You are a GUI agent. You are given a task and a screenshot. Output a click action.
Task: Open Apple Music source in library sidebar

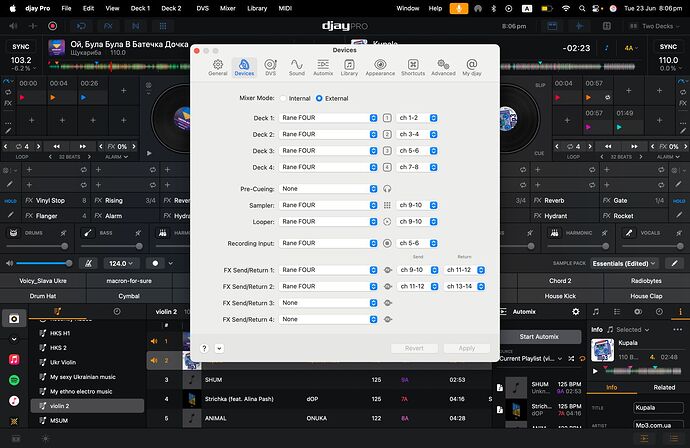14,360
